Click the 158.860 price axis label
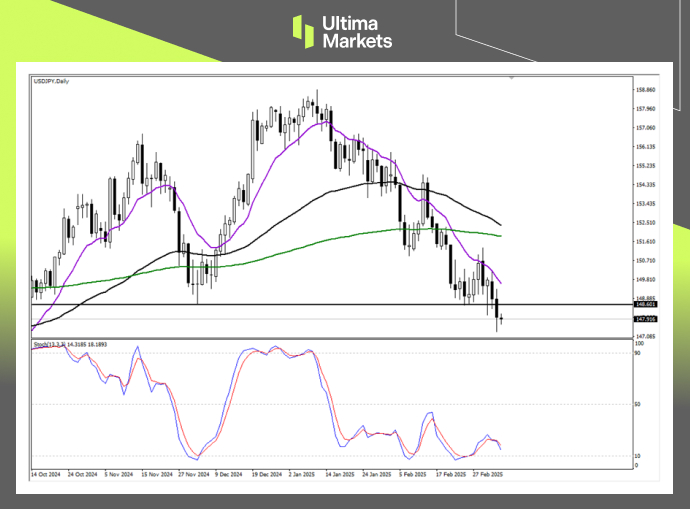The width and height of the screenshot is (690, 509). click(x=645, y=90)
